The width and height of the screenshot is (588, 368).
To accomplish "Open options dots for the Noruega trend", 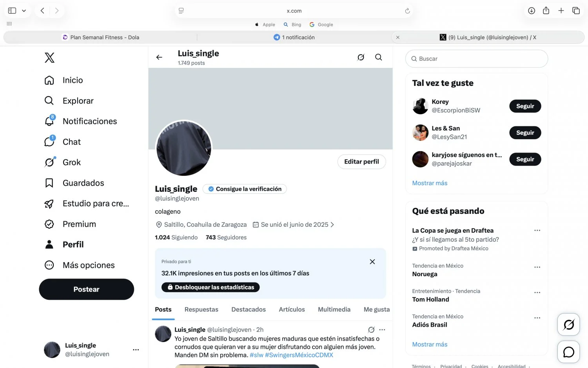I will 537,267.
